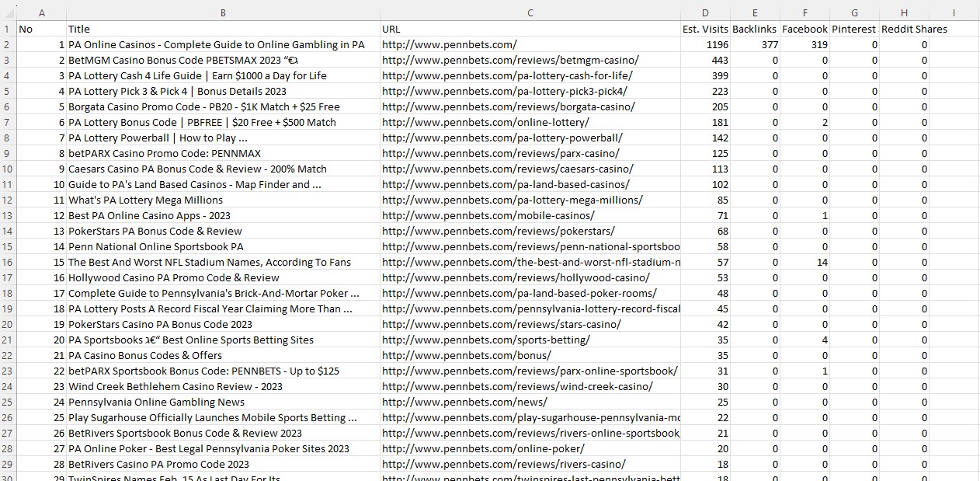Screen dimensions: 980x481
Task: Select 'PA Lottery Cash 4 Life Guide' cell
Action: point(223,75)
